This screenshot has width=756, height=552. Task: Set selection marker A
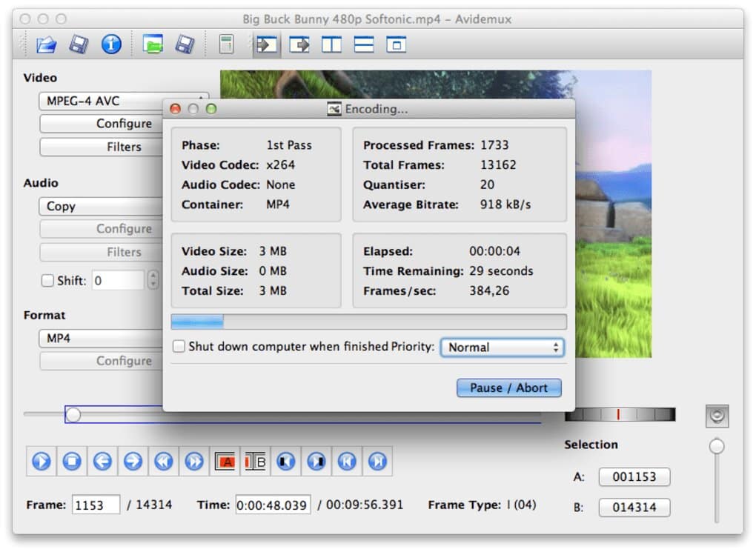[x=225, y=462]
